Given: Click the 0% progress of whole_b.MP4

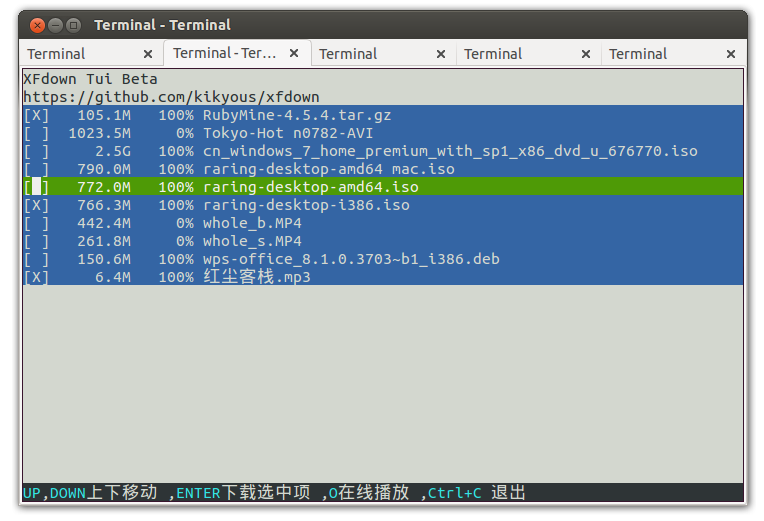Looking at the screenshot, I should pos(185,223).
